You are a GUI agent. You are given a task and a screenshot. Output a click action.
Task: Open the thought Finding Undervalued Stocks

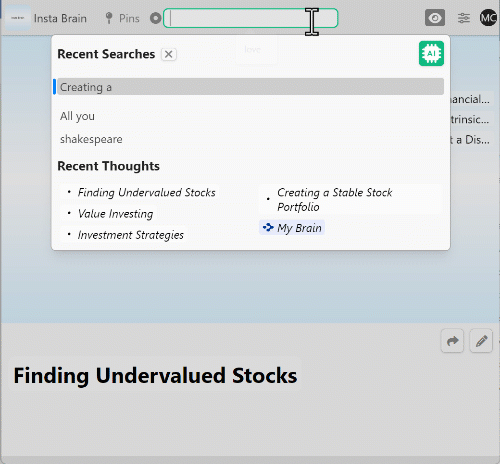click(146, 192)
